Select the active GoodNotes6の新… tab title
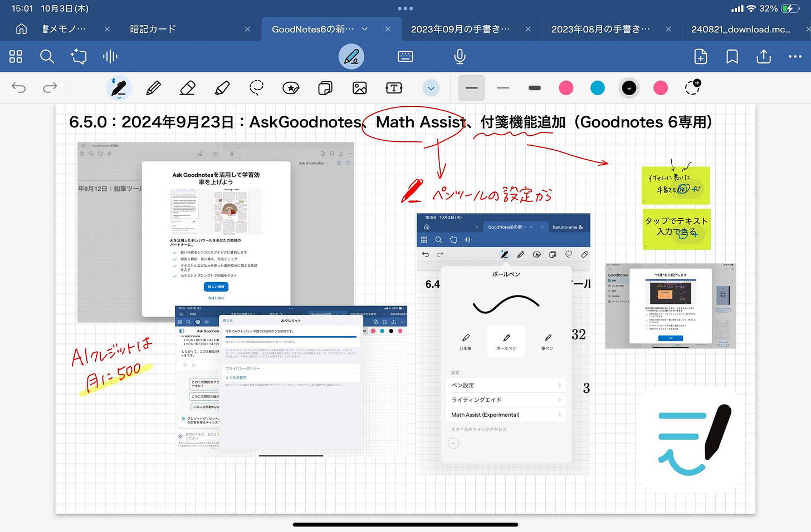 pyautogui.click(x=312, y=29)
